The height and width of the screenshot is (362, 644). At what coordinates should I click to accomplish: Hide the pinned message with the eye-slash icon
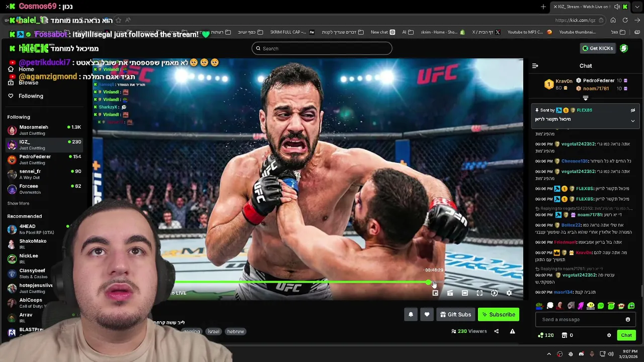point(633,110)
